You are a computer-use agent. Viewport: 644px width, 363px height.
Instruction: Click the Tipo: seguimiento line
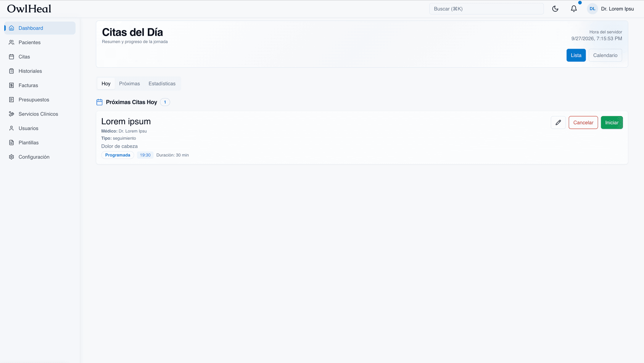(x=118, y=138)
